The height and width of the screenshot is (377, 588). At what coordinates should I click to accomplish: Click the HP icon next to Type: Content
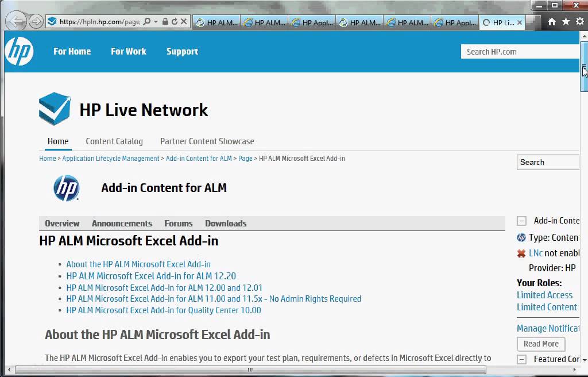click(521, 238)
